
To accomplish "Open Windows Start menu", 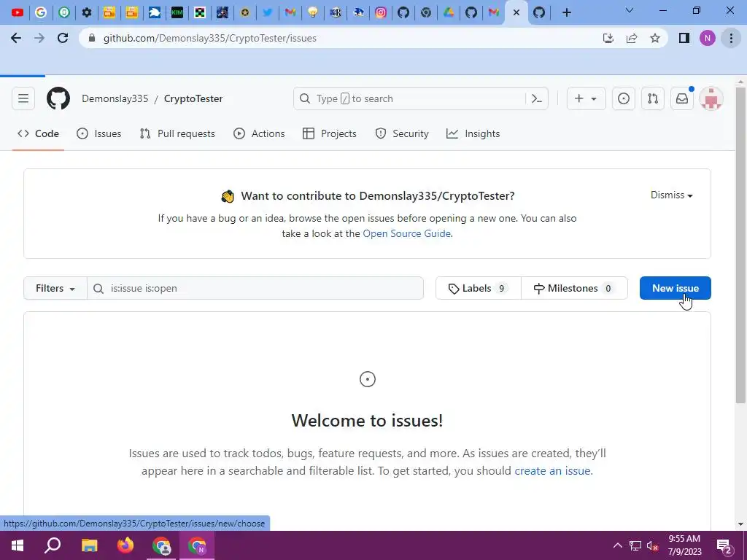I will pyautogui.click(x=18, y=545).
